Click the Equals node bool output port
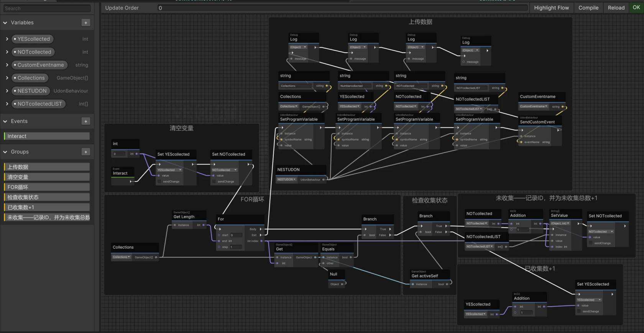 click(x=351, y=257)
